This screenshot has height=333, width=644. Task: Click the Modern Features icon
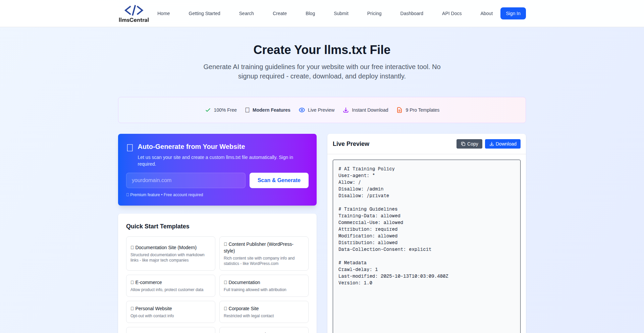coord(247,110)
